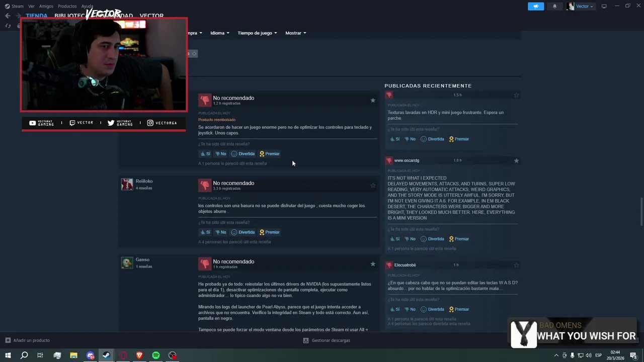Click Big Picture mode monitor icon
Image resolution: width=644 pixels, height=362 pixels.
coord(604,6)
